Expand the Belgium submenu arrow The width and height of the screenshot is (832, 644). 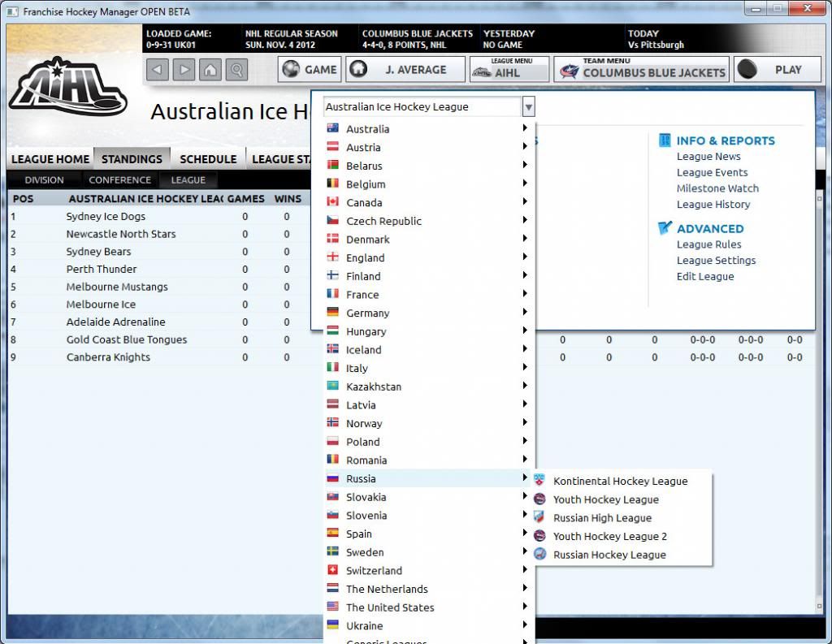tap(524, 183)
